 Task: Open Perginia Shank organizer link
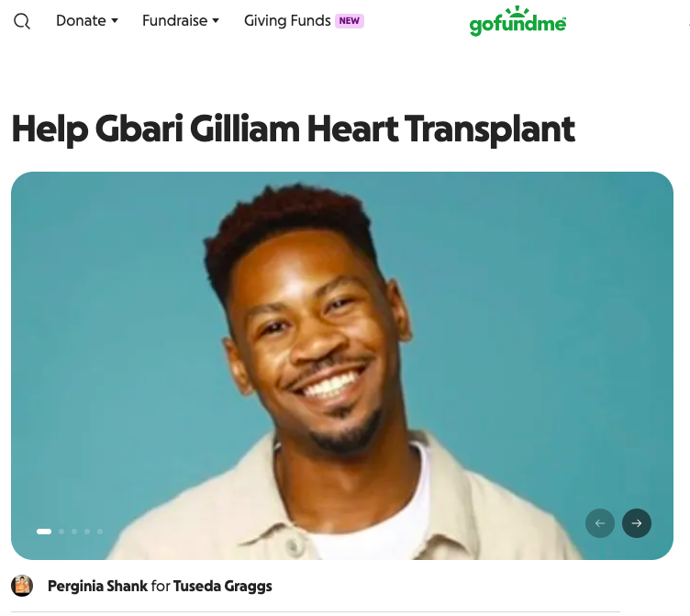click(x=97, y=586)
